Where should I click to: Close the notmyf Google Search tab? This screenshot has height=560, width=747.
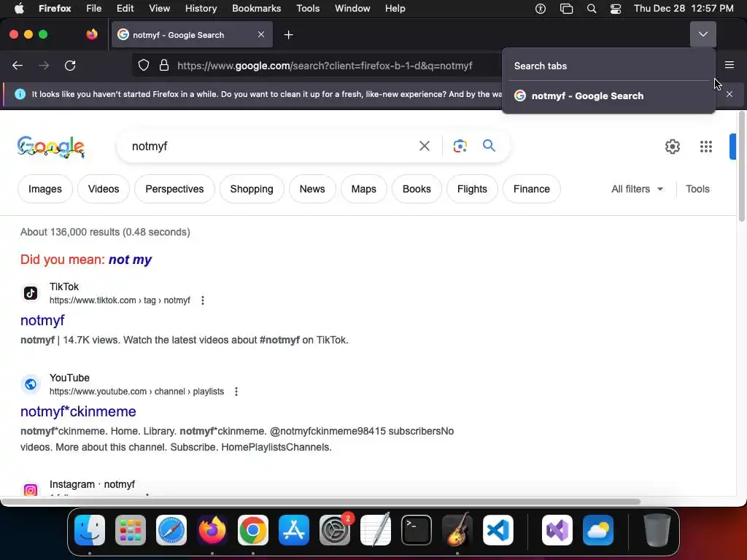tap(261, 34)
